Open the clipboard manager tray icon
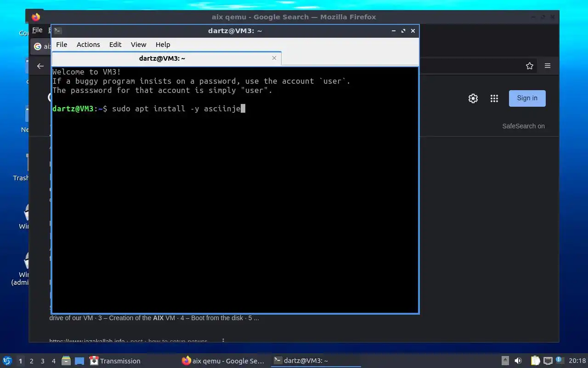The height and width of the screenshot is (368, 588). pos(535,361)
